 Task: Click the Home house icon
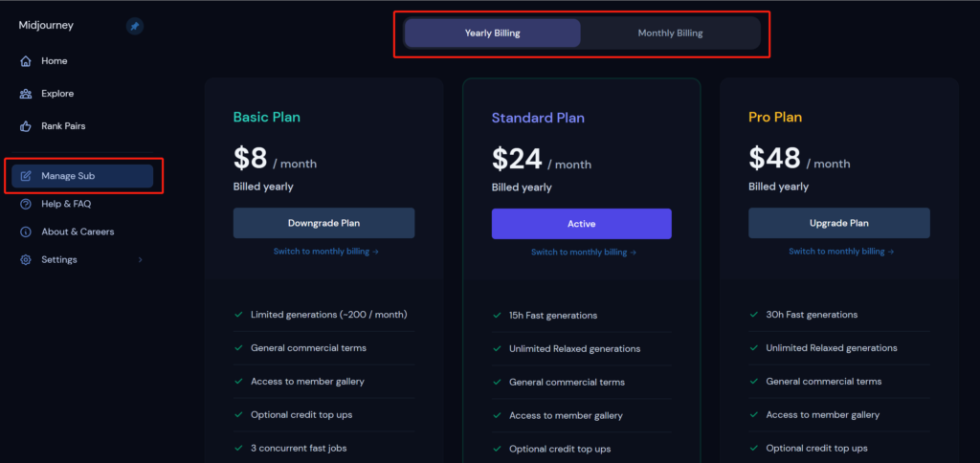(x=26, y=61)
